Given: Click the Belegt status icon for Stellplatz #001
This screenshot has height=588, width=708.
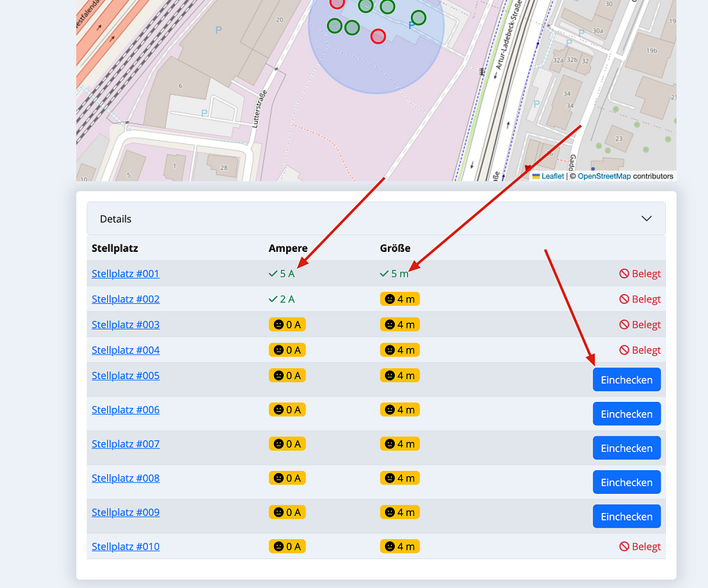Looking at the screenshot, I should click(x=625, y=273).
